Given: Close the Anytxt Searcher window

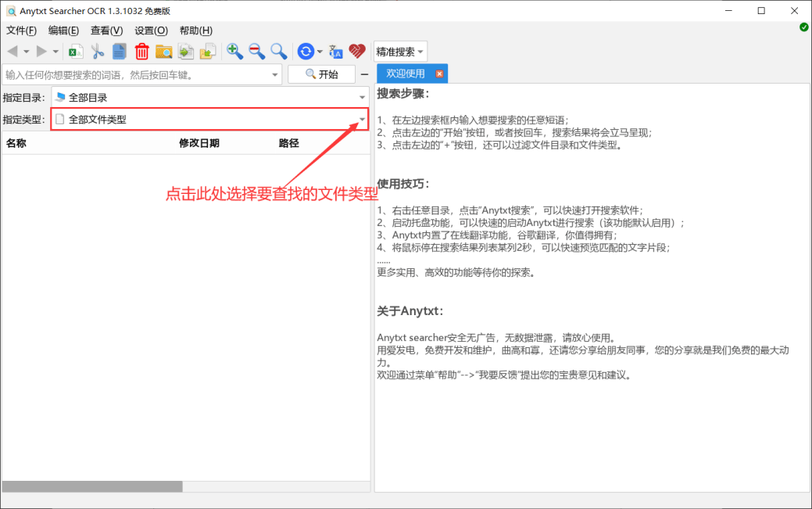Looking at the screenshot, I should (x=794, y=10).
